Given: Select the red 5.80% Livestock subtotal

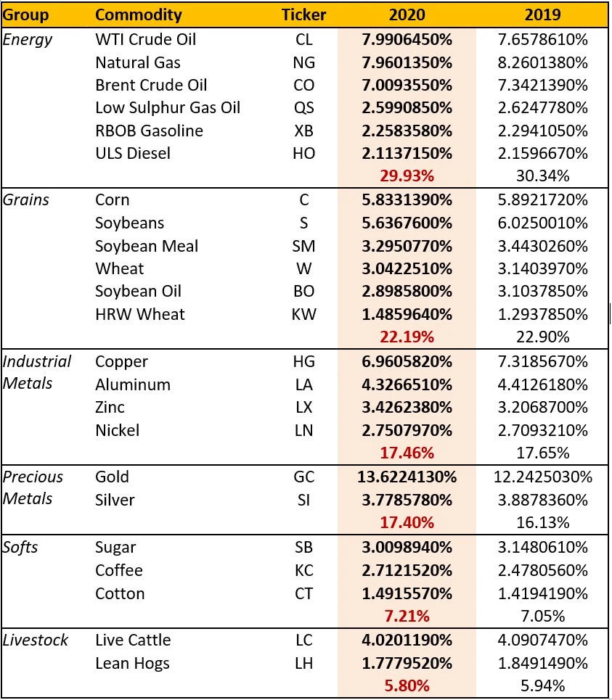Looking at the screenshot, I should point(407,685).
